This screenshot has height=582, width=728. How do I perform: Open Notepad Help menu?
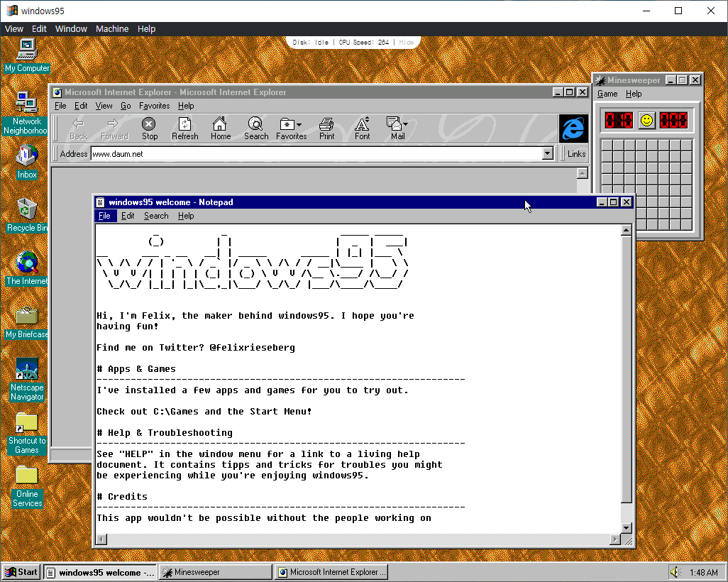186,216
